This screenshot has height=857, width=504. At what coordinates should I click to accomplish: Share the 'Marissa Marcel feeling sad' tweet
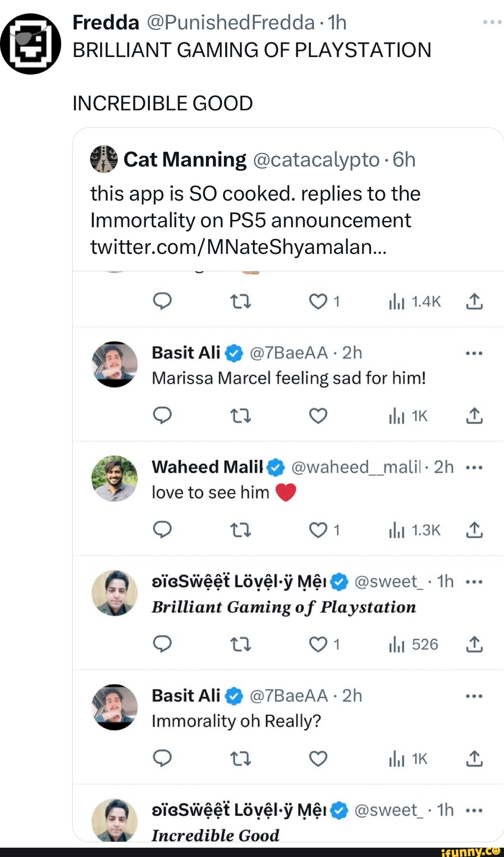(474, 415)
